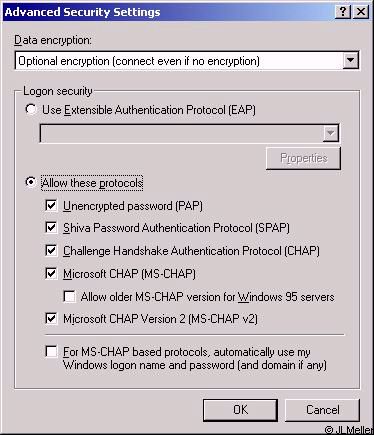Toggle Microsoft CHAP Version 2 checkbox
Viewport: 374px width, 435px height.
click(x=51, y=319)
